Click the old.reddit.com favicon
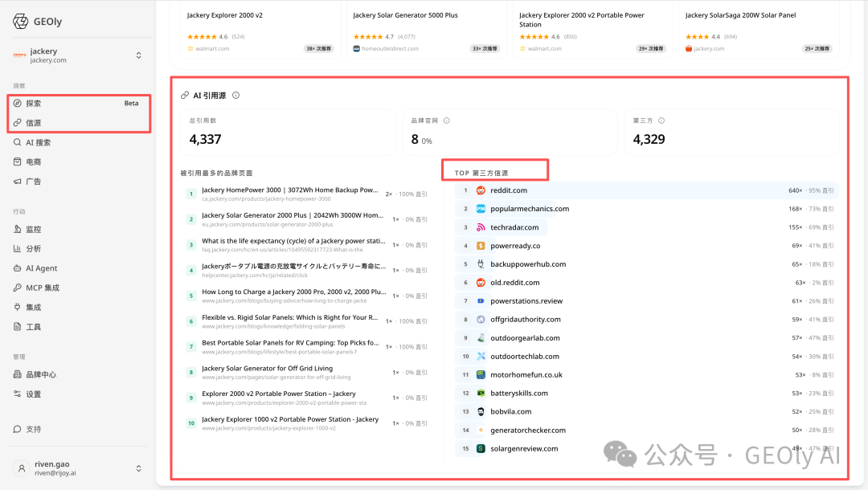Screen dimensions: 868x490 [481, 283]
